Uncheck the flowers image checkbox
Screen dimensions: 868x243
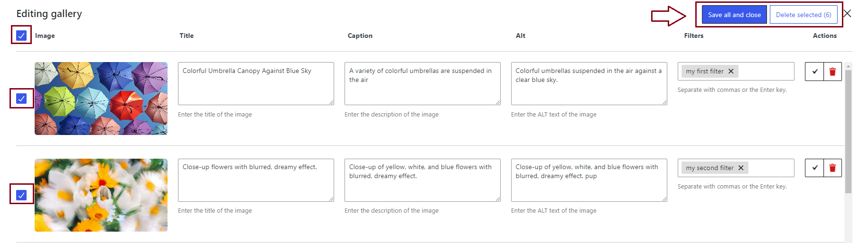(x=21, y=195)
